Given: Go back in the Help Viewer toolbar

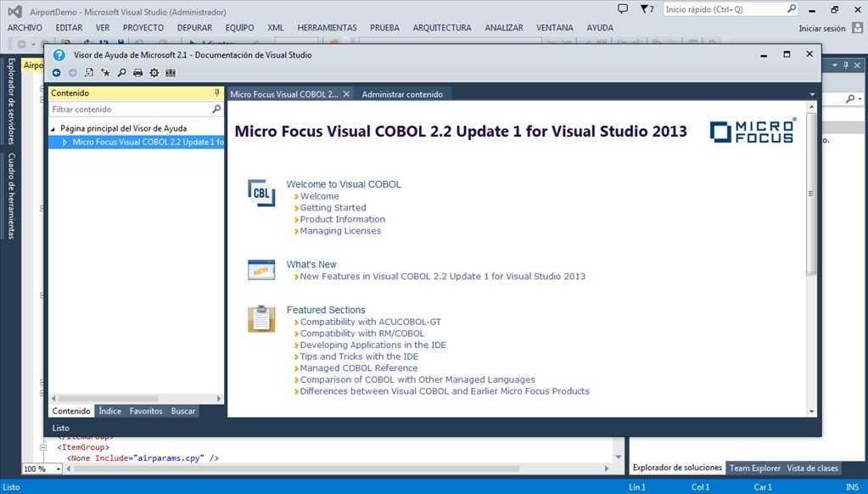Looking at the screenshot, I should [57, 72].
